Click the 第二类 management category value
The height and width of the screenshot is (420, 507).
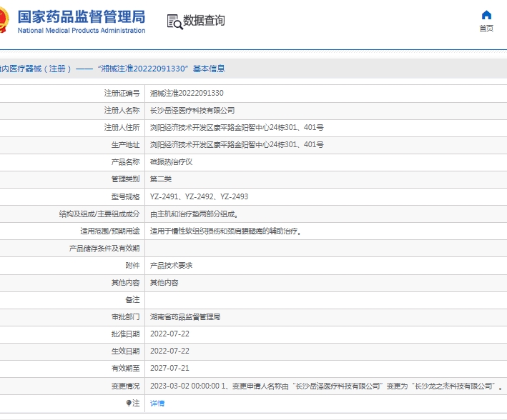point(161,179)
